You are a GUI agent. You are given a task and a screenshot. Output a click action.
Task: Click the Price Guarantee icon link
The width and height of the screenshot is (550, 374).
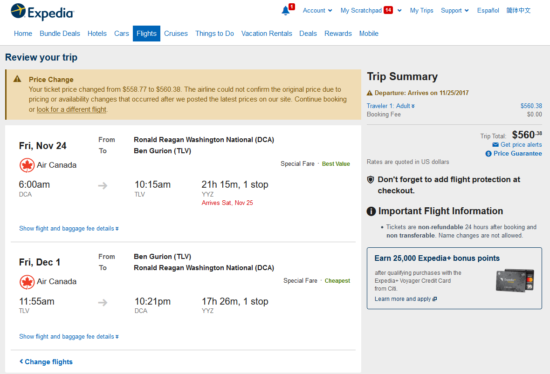pos(488,154)
